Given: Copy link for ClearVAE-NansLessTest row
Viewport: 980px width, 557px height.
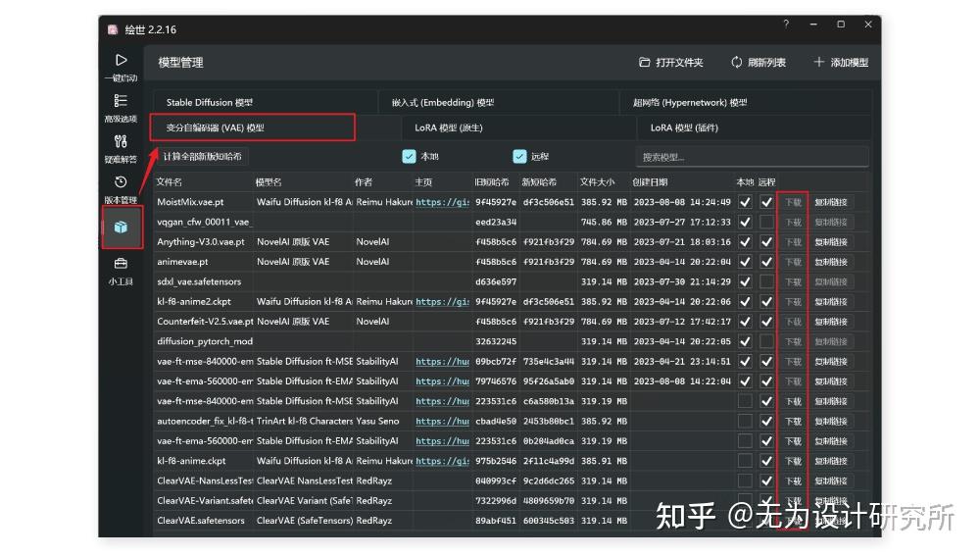Looking at the screenshot, I should [831, 481].
